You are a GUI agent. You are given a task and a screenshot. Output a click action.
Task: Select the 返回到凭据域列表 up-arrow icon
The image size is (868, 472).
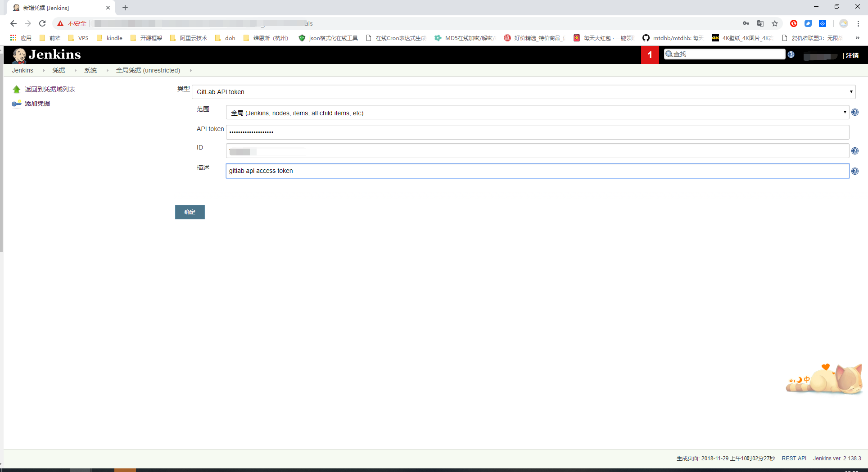click(16, 89)
